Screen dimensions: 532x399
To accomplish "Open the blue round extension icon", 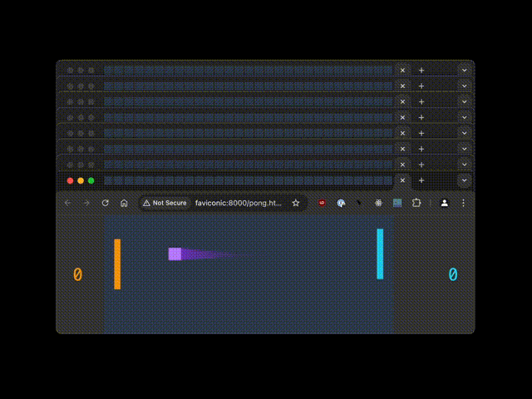I will point(341,203).
